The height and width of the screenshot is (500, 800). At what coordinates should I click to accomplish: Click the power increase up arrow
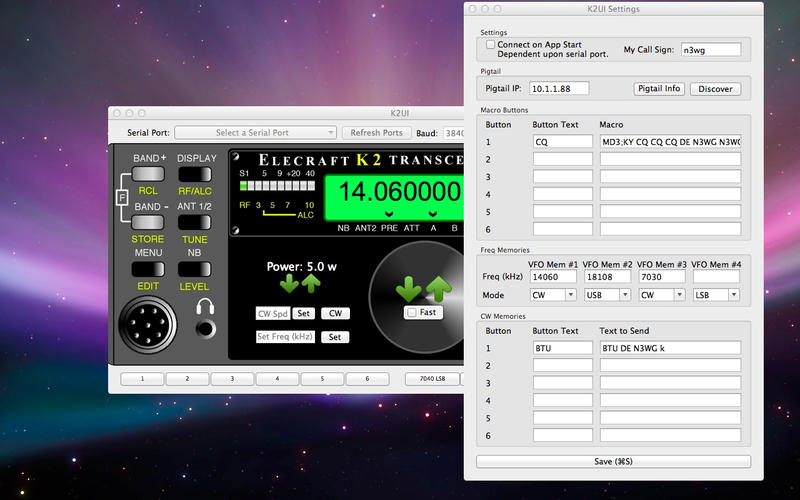pos(312,284)
